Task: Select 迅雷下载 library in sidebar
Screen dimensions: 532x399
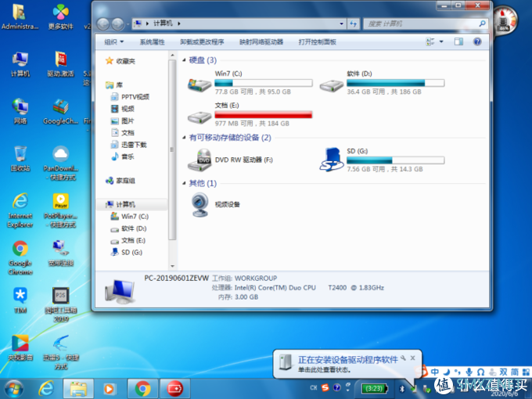Action: coord(134,145)
